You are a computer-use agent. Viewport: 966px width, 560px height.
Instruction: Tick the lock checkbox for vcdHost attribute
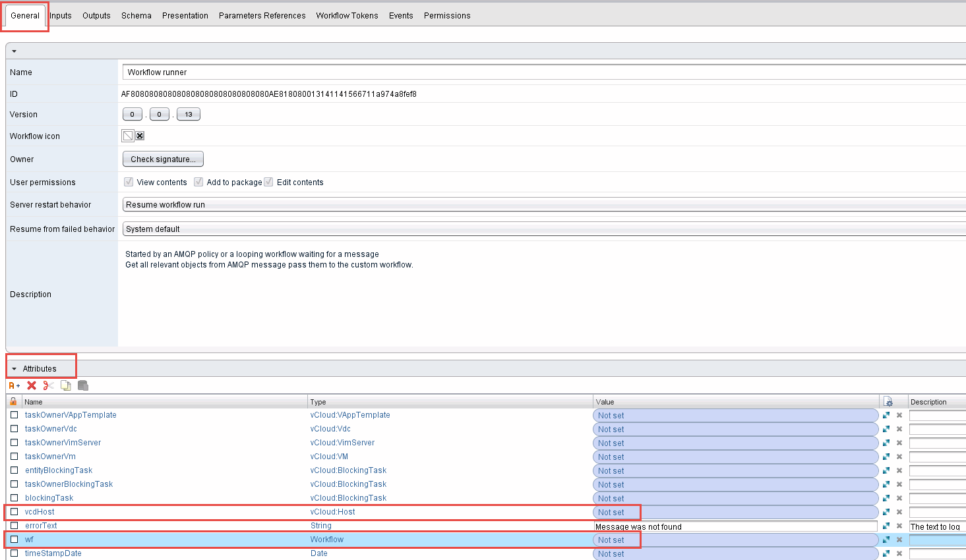[14, 511]
